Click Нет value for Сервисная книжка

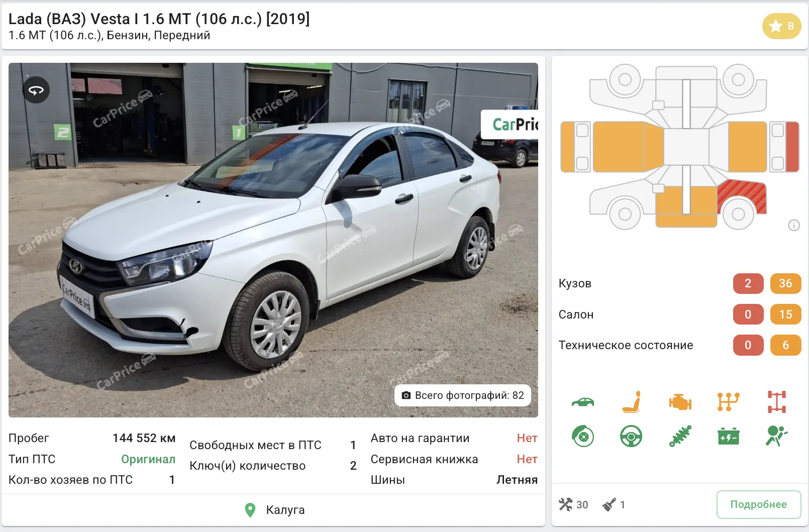click(x=527, y=459)
